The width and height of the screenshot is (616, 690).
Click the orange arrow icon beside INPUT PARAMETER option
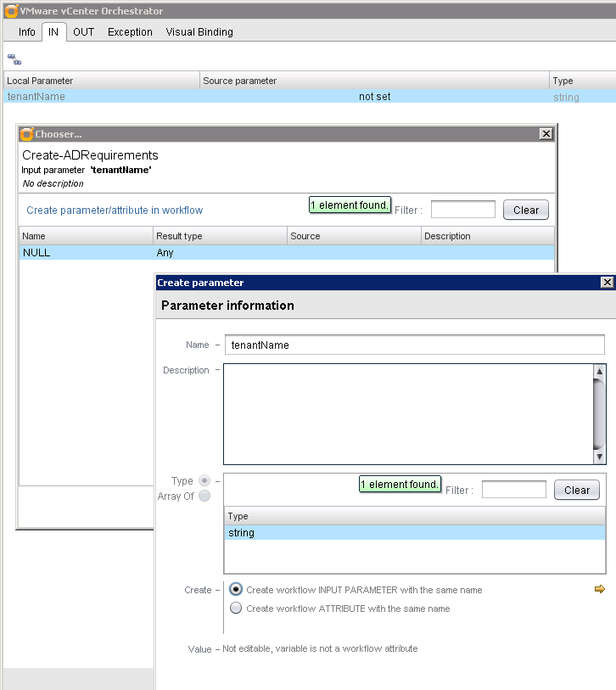[599, 589]
